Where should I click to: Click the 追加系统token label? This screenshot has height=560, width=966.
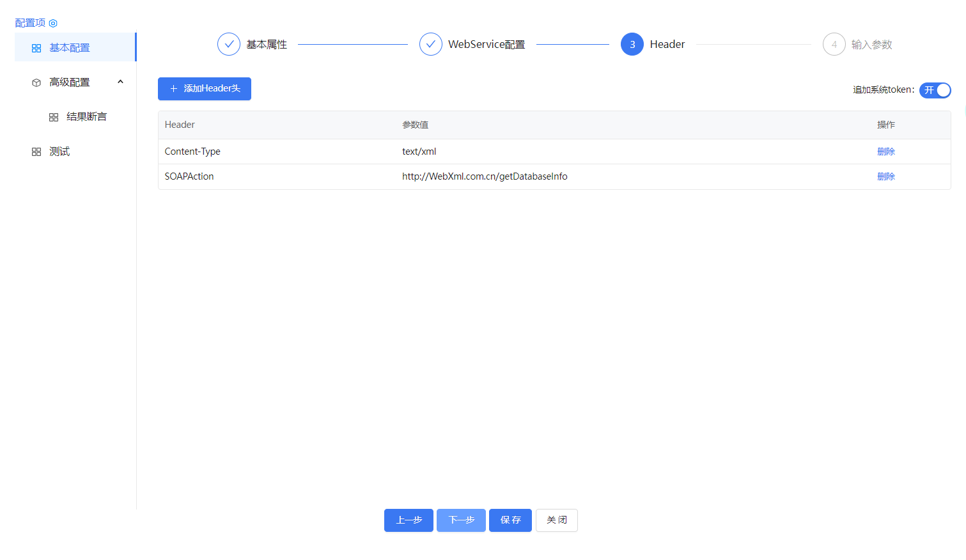[884, 90]
